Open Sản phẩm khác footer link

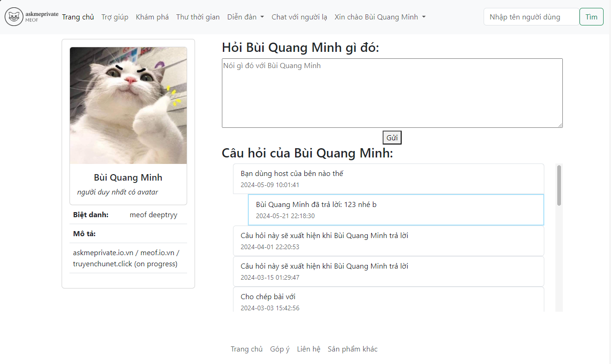(353, 349)
